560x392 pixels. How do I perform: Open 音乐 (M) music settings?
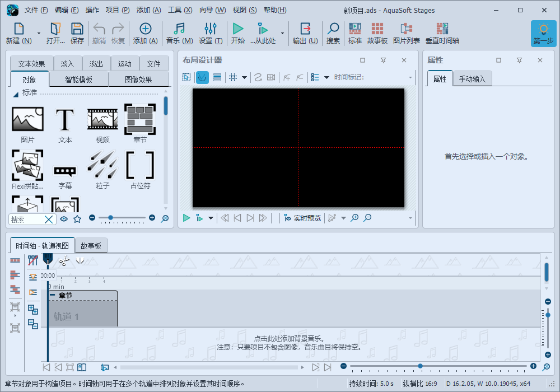pos(179,33)
